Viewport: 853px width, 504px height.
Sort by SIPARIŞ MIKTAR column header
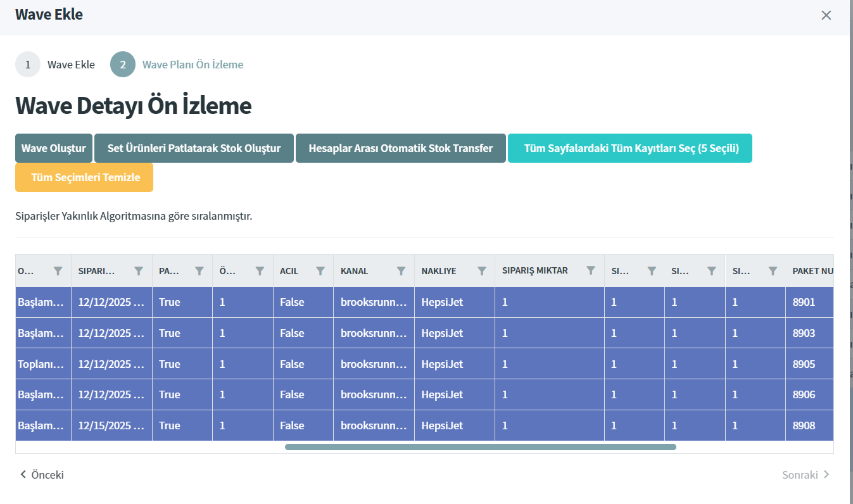point(535,270)
